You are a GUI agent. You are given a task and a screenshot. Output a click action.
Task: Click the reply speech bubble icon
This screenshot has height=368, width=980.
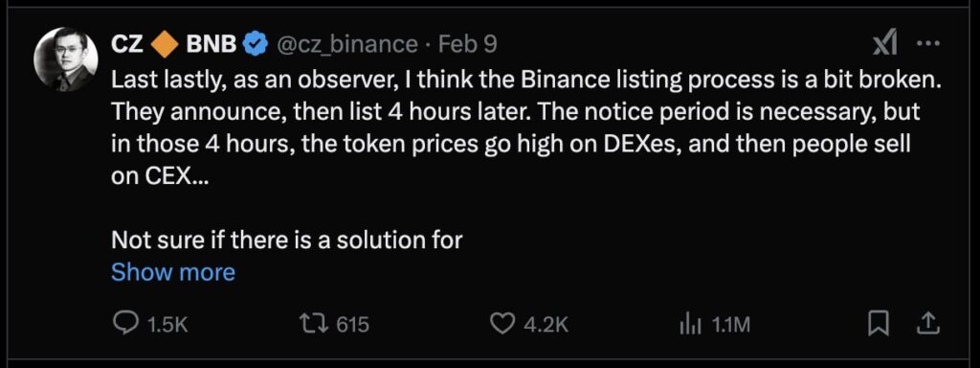point(125,324)
